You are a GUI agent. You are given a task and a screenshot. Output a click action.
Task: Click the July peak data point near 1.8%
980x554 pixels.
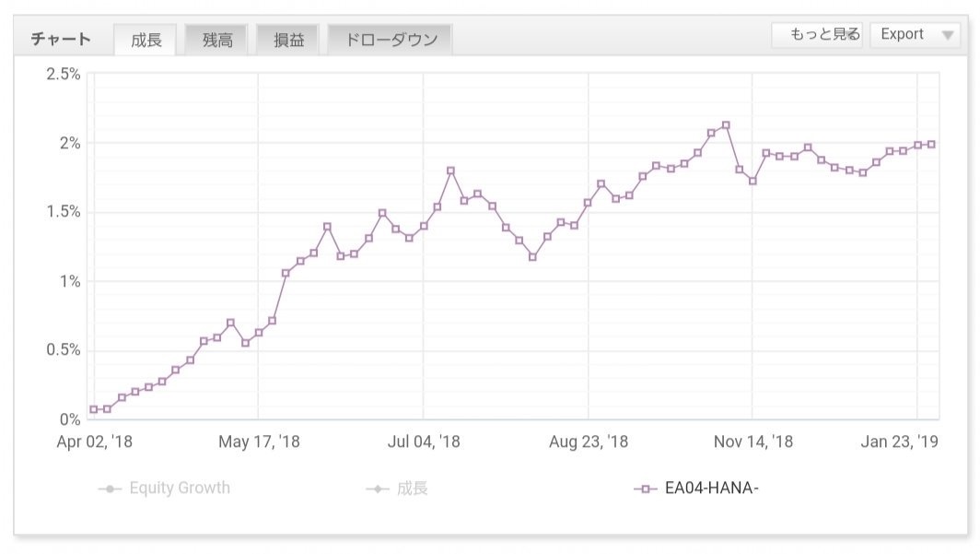tap(450, 171)
